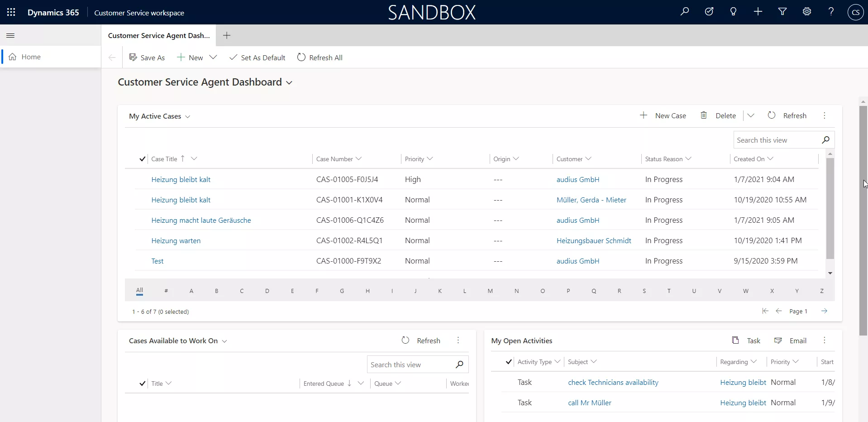
Task: Open the Heizung macht laute Geräusche case
Action: [x=201, y=220]
